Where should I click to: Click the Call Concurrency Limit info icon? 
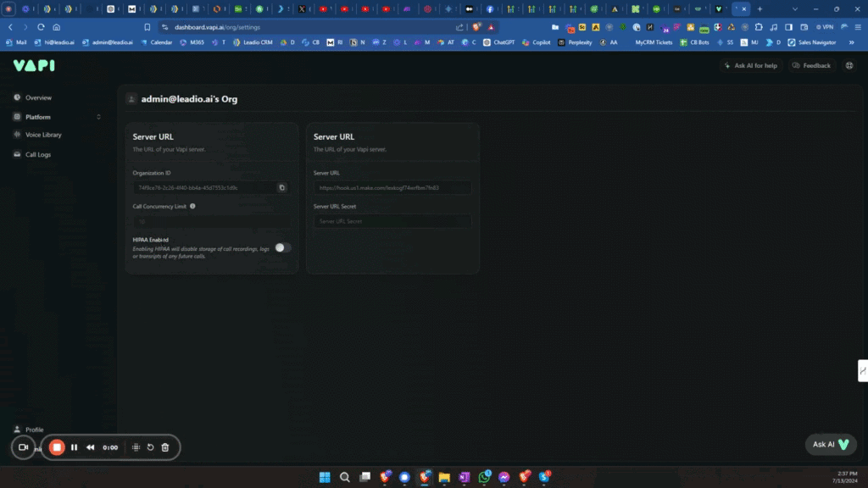pyautogui.click(x=192, y=206)
